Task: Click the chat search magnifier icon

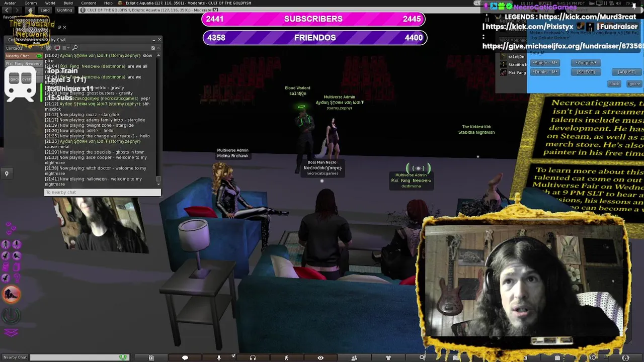Action: pyautogui.click(x=75, y=48)
